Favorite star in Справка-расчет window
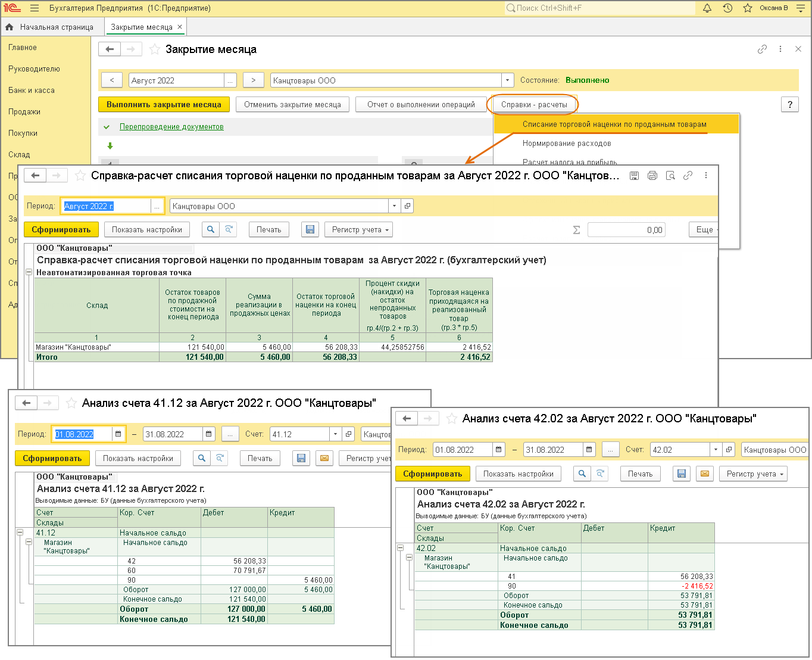 tap(80, 176)
